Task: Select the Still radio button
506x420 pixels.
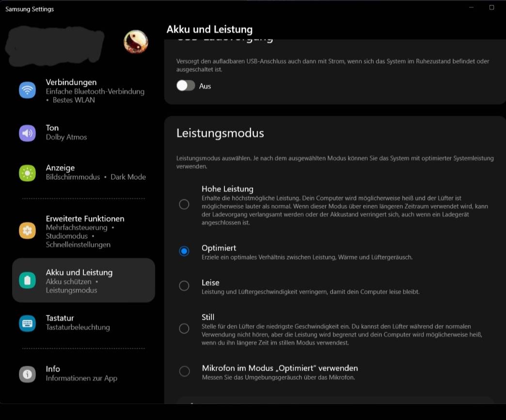Action: (x=184, y=328)
